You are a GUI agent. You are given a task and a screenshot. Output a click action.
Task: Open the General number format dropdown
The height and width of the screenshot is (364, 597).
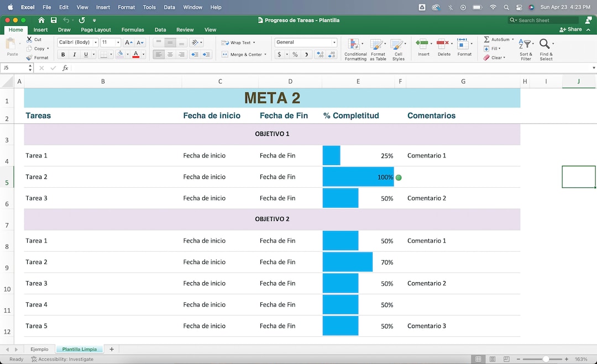pyautogui.click(x=334, y=41)
